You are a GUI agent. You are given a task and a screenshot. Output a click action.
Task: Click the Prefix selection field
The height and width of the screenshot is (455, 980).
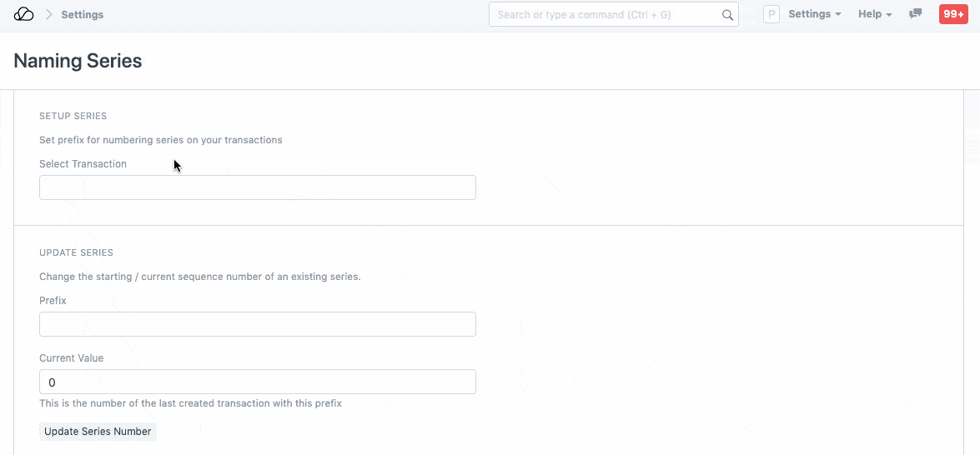(x=257, y=324)
